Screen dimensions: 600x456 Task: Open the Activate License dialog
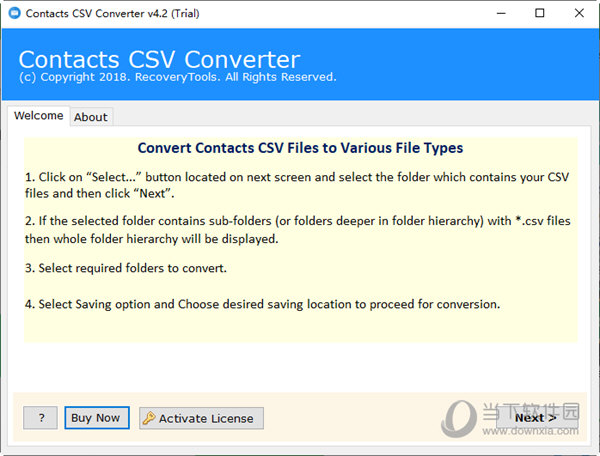[201, 418]
